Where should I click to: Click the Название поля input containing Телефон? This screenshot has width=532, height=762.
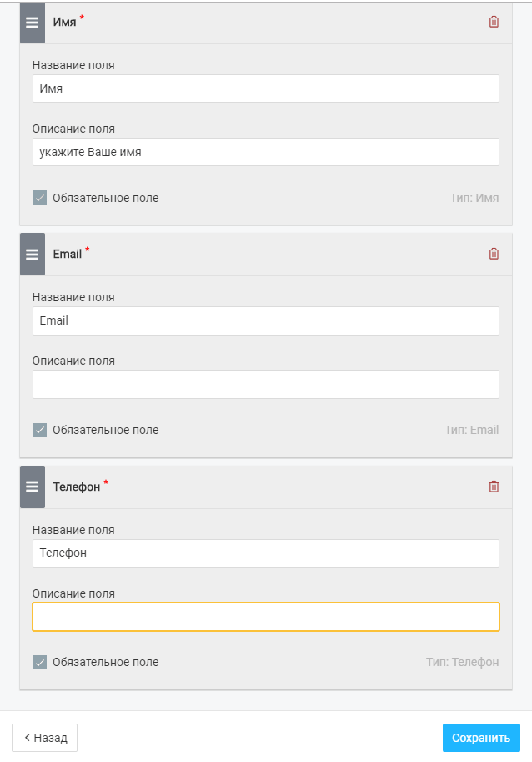click(265, 553)
